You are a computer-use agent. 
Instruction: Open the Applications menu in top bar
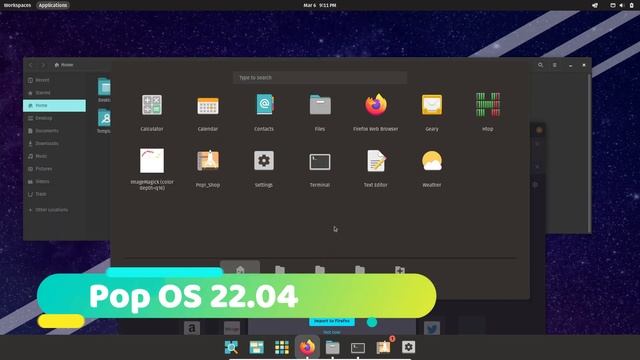[x=53, y=5]
